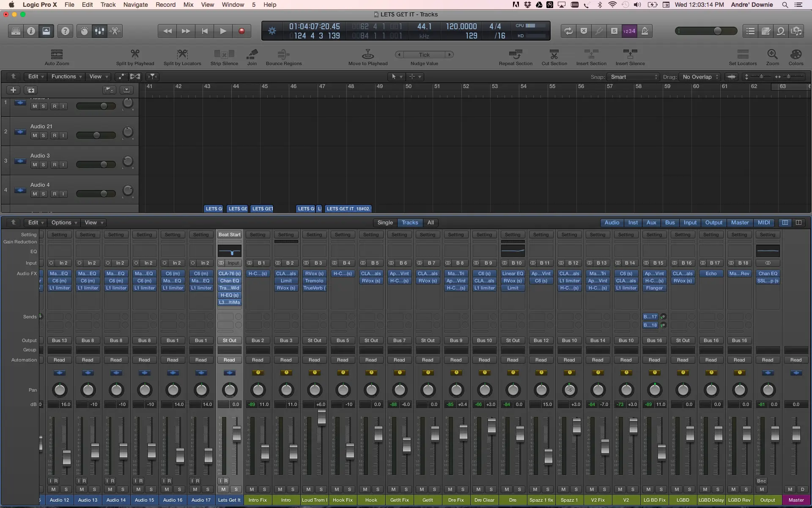Image resolution: width=812 pixels, height=508 pixels.
Task: Click Repeat Section toolbar icon
Action: 516,58
